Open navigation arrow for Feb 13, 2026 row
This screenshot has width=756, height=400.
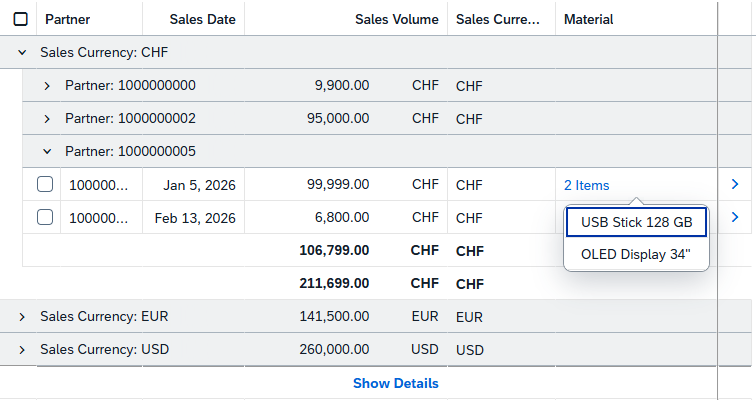pos(735,217)
